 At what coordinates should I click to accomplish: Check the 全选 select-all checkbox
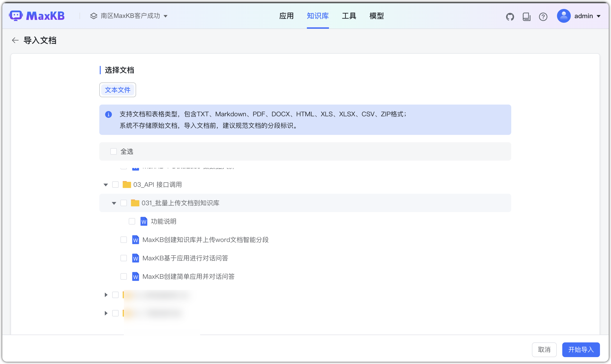(x=113, y=151)
